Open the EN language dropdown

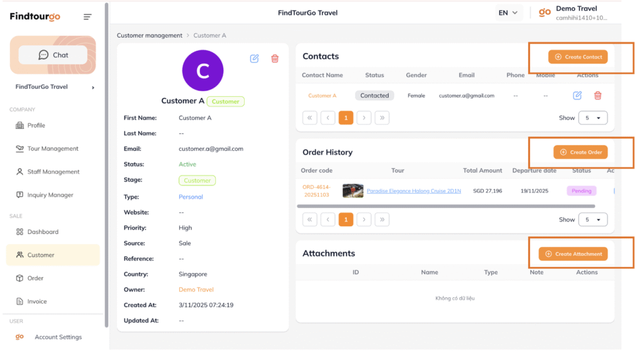click(x=508, y=13)
